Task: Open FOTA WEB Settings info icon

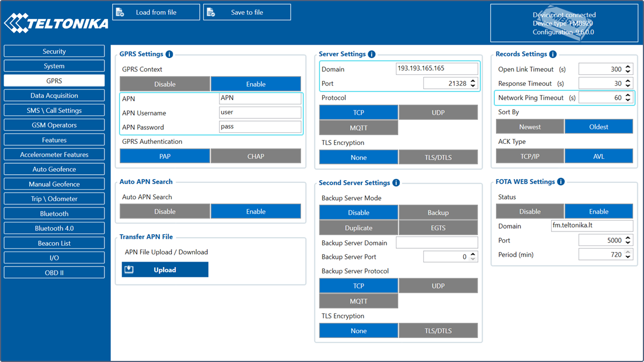Action: pyautogui.click(x=561, y=182)
